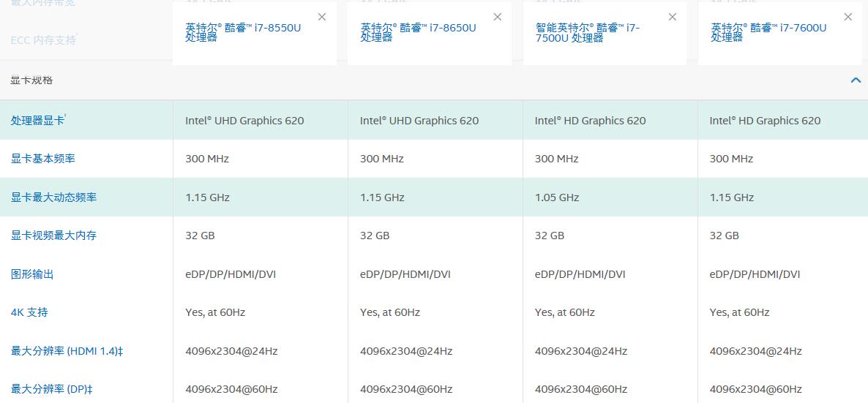Click Yes, at 60Hz for i7-8550U
This screenshot has height=403, width=868.
(215, 313)
